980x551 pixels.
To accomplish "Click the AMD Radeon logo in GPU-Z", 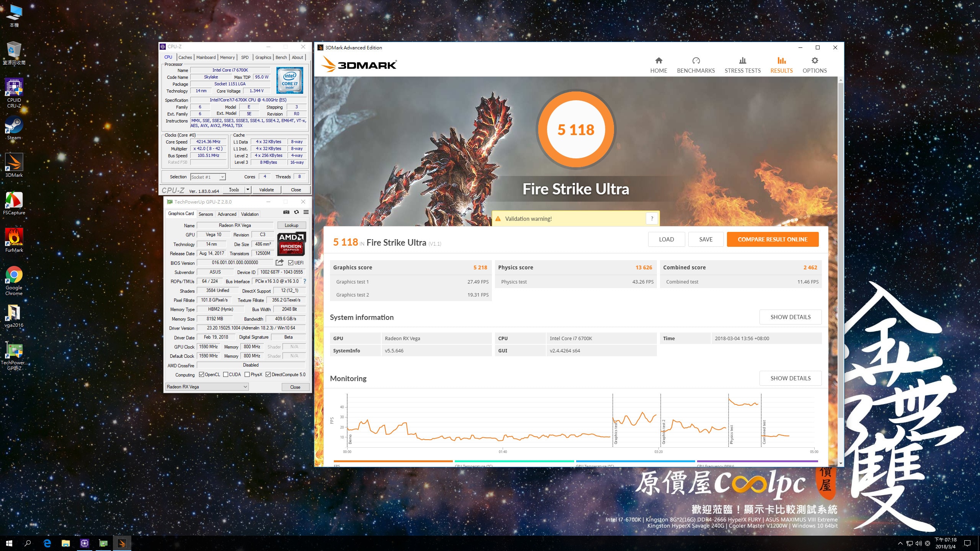I will [x=291, y=243].
